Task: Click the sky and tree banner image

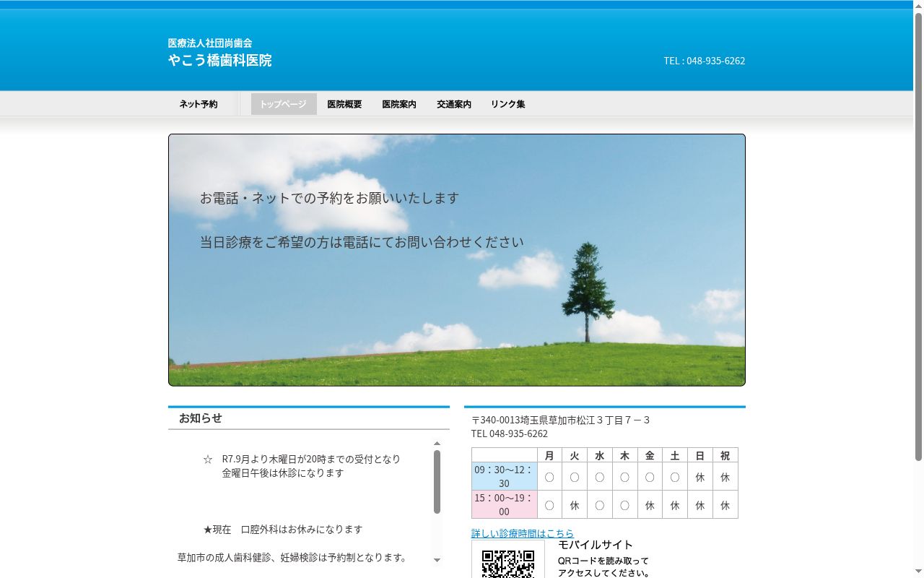Action: pyautogui.click(x=457, y=260)
